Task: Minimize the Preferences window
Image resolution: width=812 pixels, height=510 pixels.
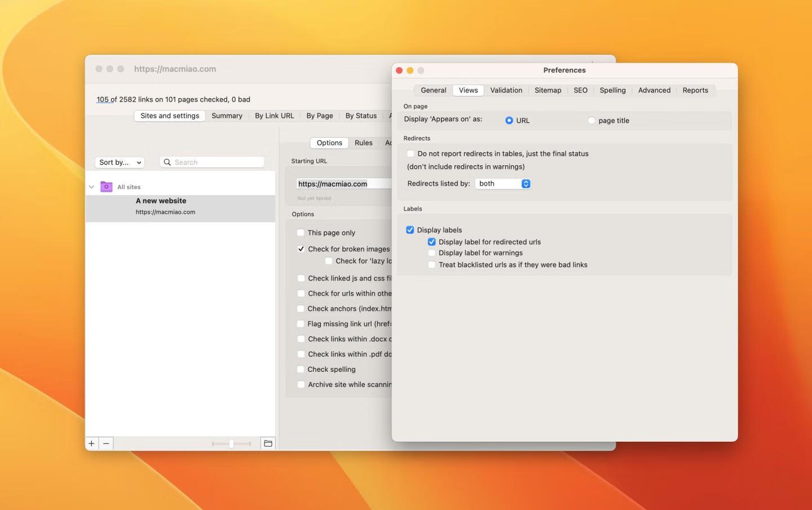Action: 410,71
